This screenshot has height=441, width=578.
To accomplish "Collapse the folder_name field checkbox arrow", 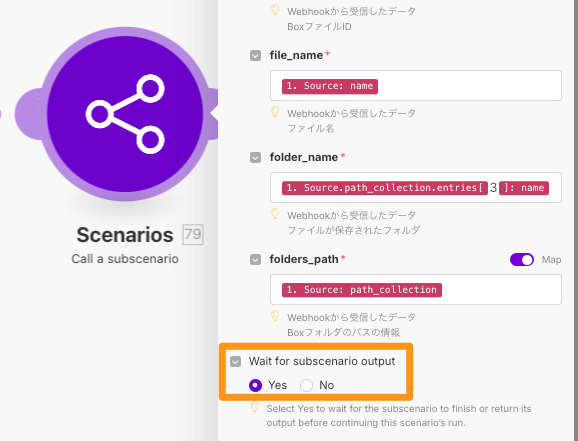I will [255, 158].
